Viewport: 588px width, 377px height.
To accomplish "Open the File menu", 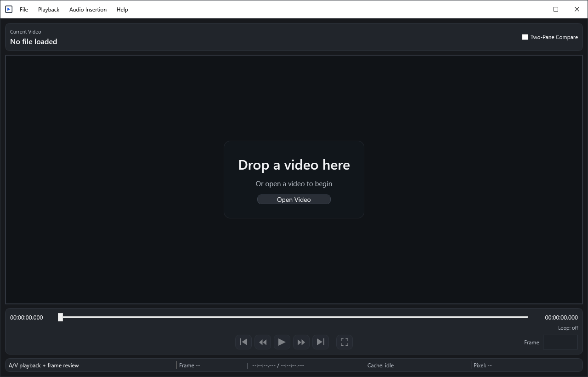I will pyautogui.click(x=24, y=9).
